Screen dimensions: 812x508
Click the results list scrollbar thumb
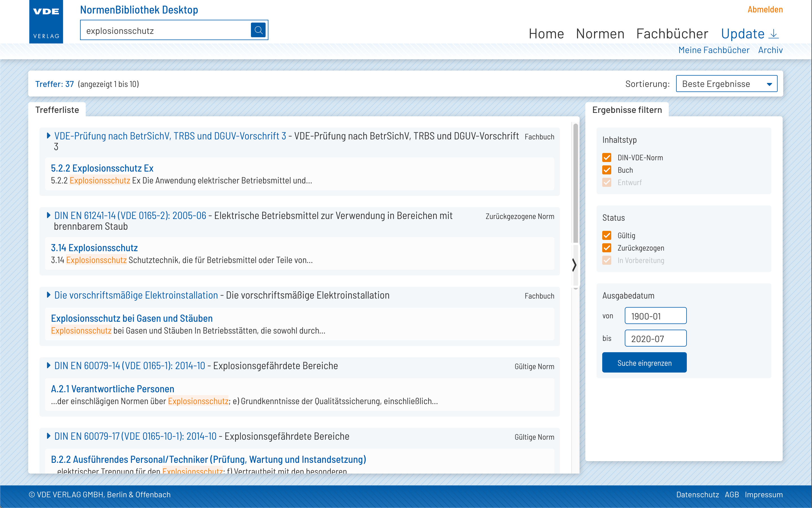(x=575, y=183)
